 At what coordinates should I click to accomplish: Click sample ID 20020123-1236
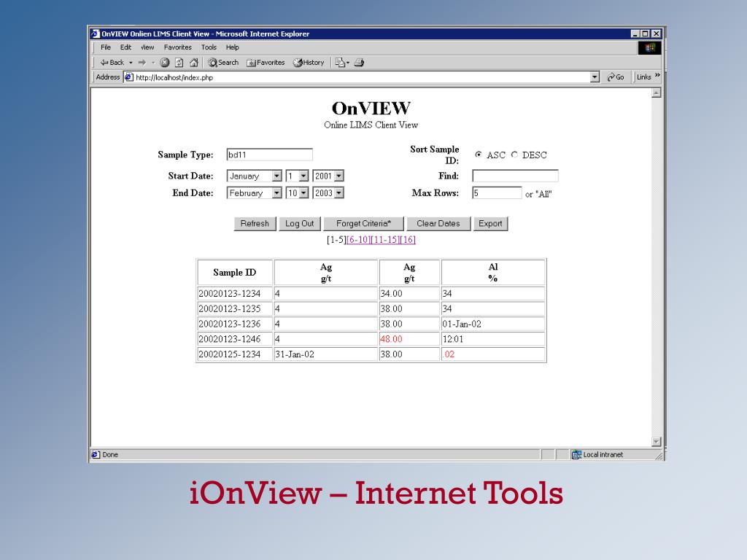230,324
